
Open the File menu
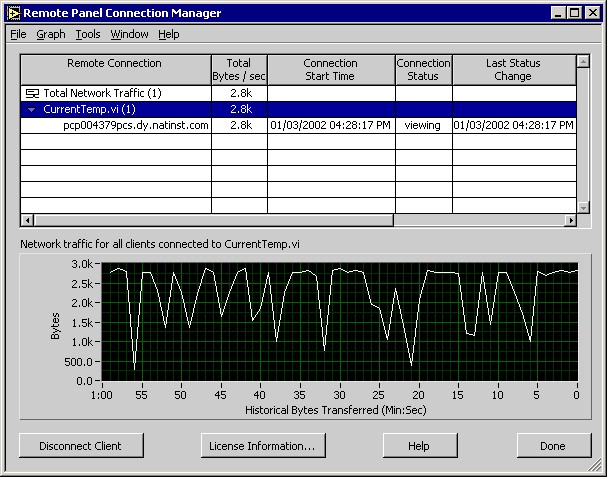point(18,34)
